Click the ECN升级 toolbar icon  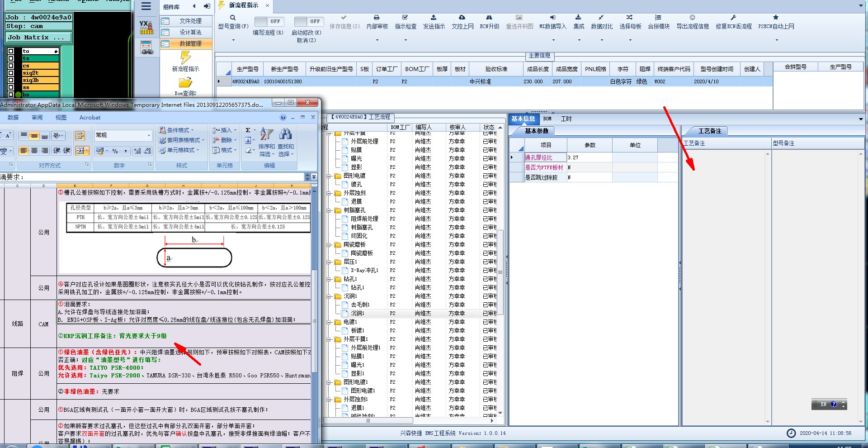pos(489,18)
